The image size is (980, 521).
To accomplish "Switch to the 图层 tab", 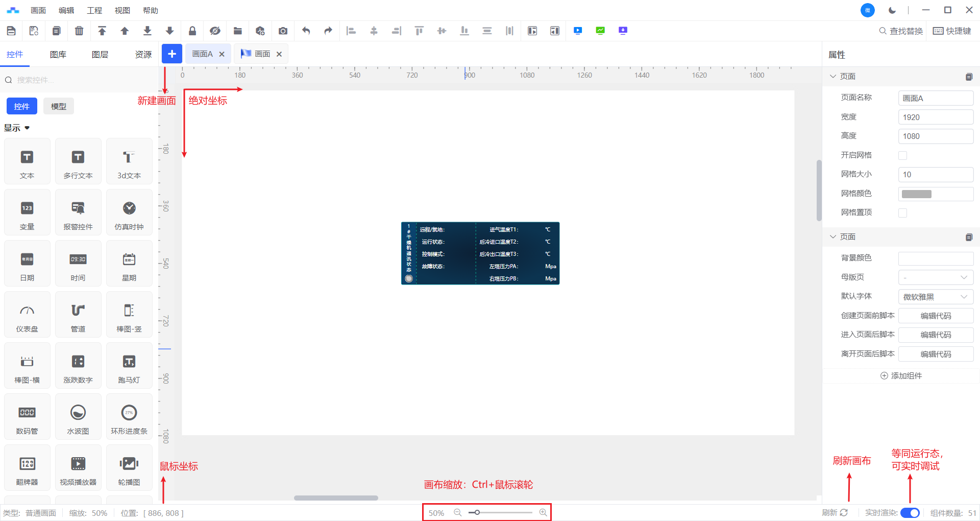I will tap(100, 55).
